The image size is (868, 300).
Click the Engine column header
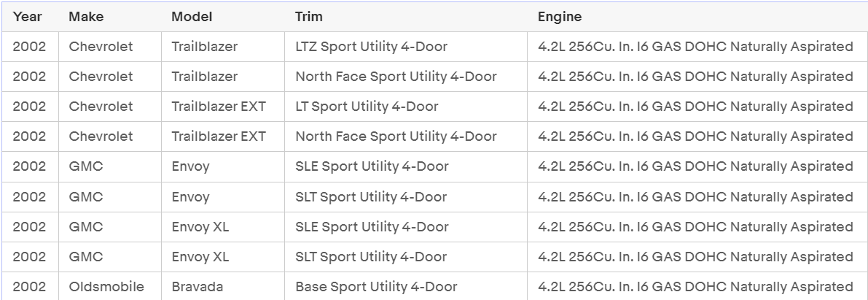point(560,17)
